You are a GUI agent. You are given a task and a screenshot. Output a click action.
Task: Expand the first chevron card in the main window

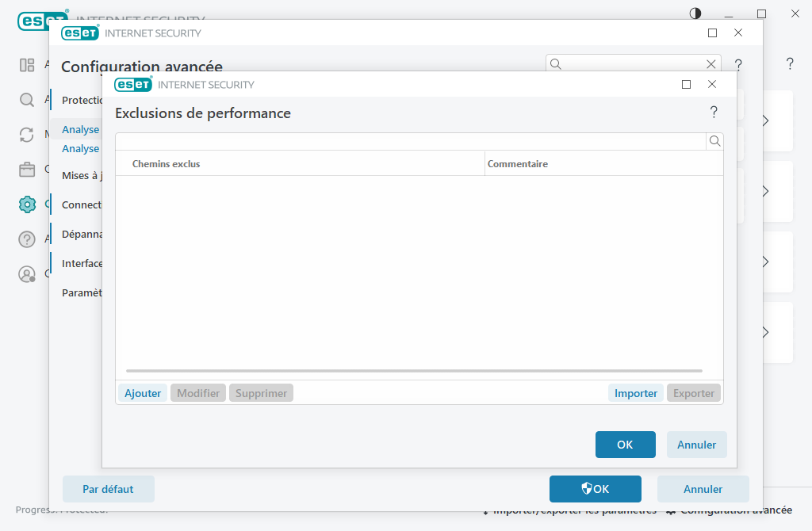pos(765,120)
